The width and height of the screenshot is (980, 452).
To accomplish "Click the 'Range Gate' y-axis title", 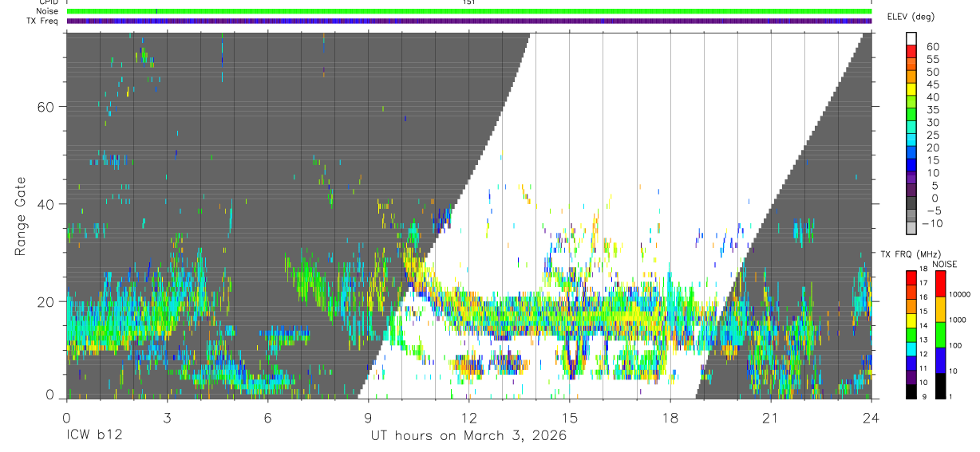I will click(x=21, y=215).
